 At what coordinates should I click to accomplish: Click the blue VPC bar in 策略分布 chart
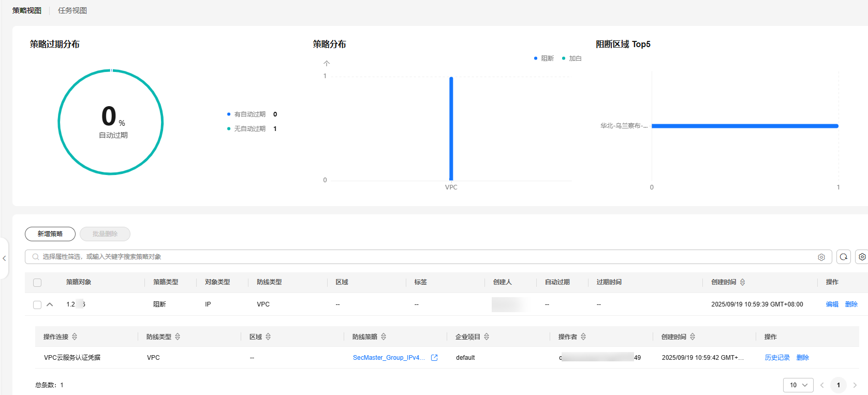[451, 128]
